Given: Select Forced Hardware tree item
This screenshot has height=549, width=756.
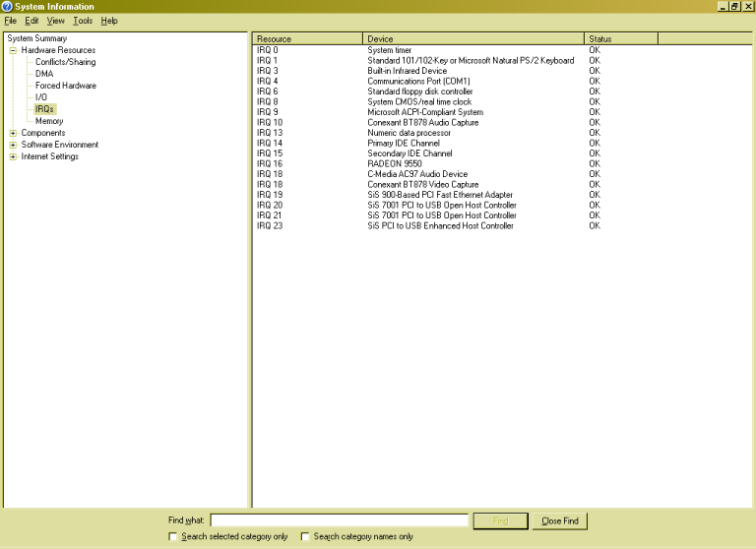Looking at the screenshot, I should pyautogui.click(x=66, y=86).
